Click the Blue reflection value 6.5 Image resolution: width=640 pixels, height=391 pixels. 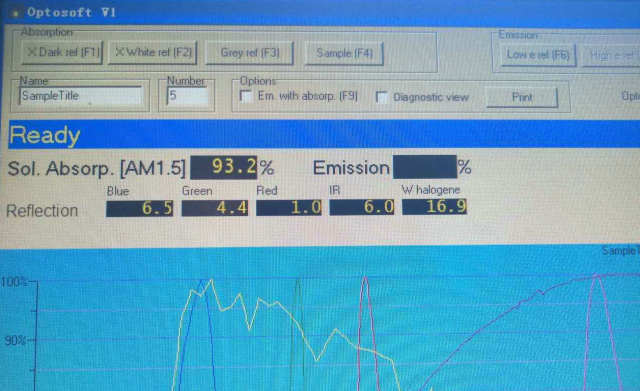[140, 209]
